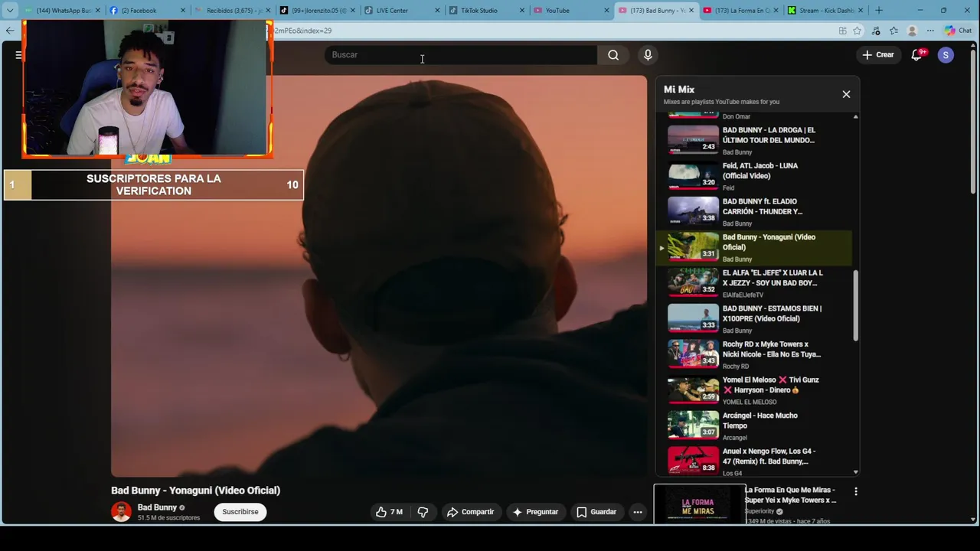This screenshot has height=551, width=980.
Task: Play Rochy RD Ella No Es Tuya
Action: point(753,354)
